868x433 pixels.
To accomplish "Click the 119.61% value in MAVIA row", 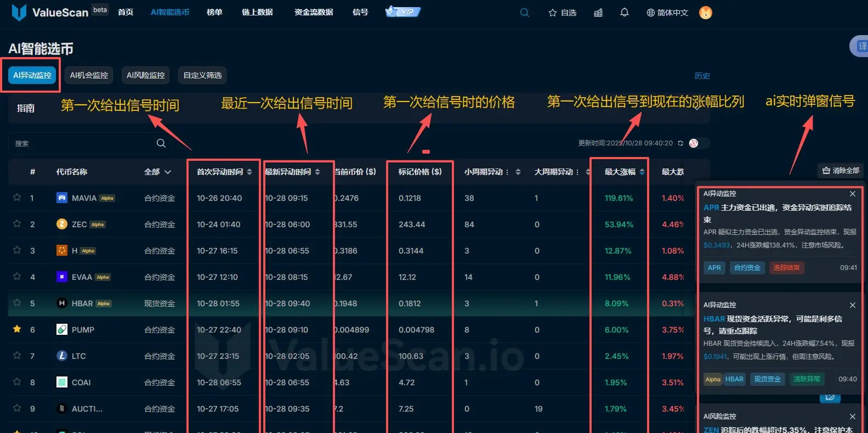I will [619, 198].
